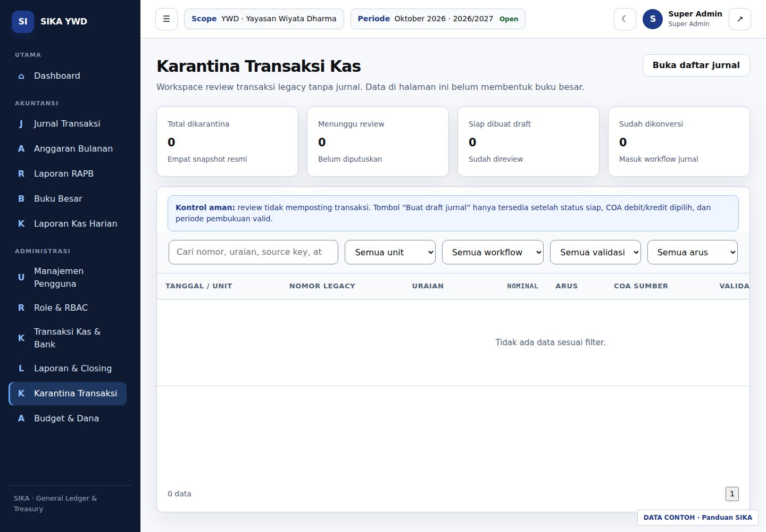Switch to dark mode moon icon
Viewport: 766px width, 532px height.
[625, 19]
